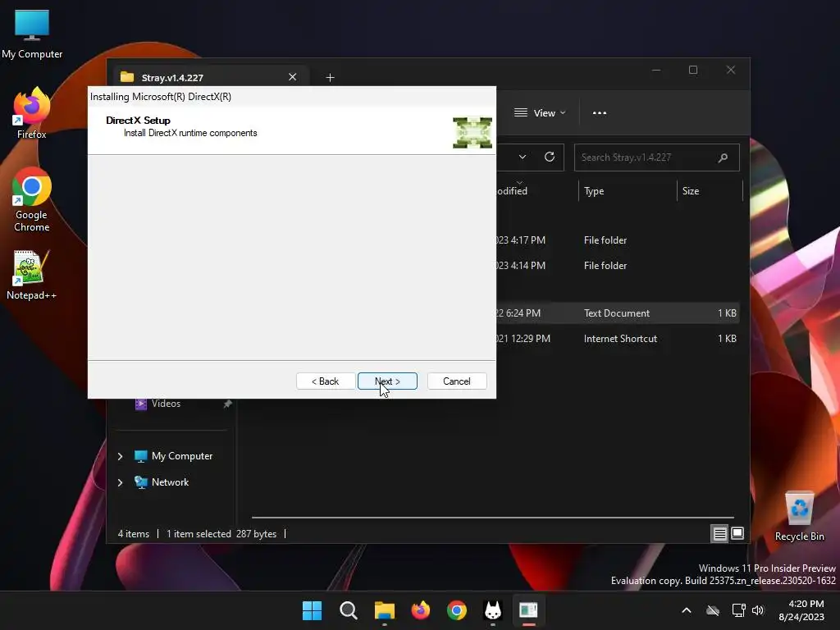Switch to the Stray cat taskbar app
Screen dimensions: 840x630
[492, 610]
